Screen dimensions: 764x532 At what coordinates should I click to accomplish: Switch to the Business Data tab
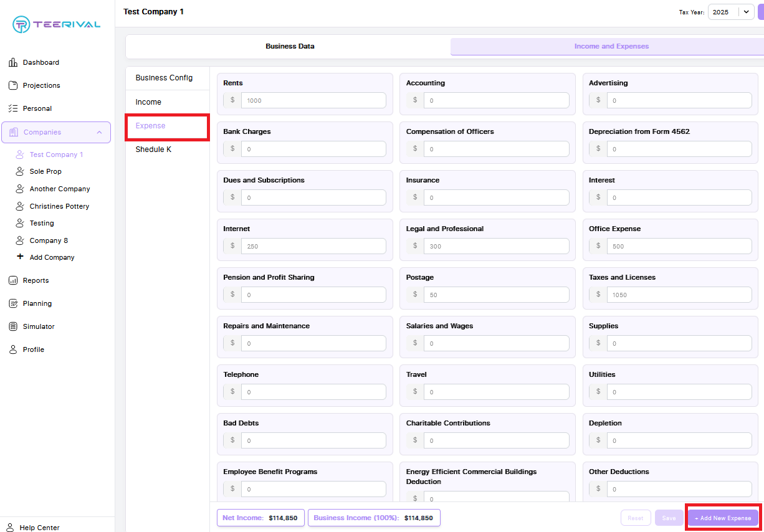pos(290,46)
